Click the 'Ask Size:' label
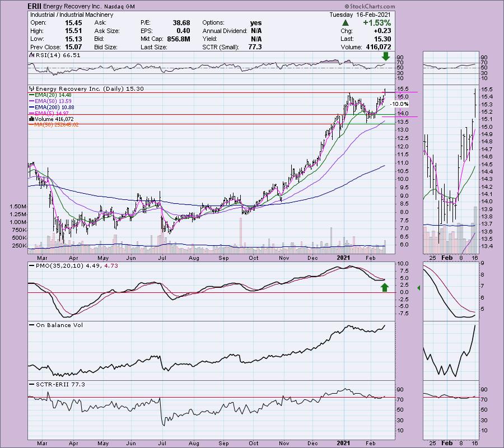The image size is (504, 448). point(107,31)
